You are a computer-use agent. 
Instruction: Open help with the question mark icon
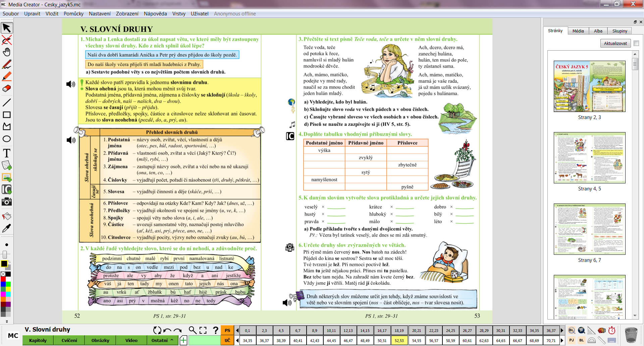216,330
